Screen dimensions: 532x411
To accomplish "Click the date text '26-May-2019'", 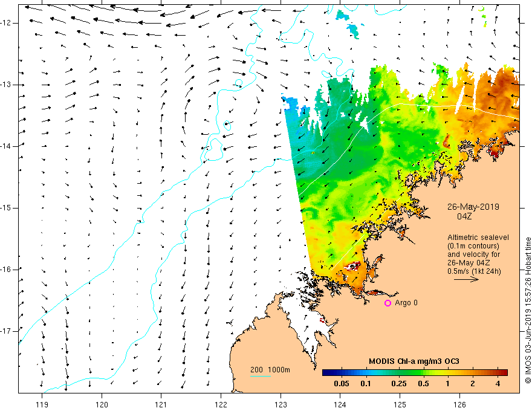I will [473, 207].
